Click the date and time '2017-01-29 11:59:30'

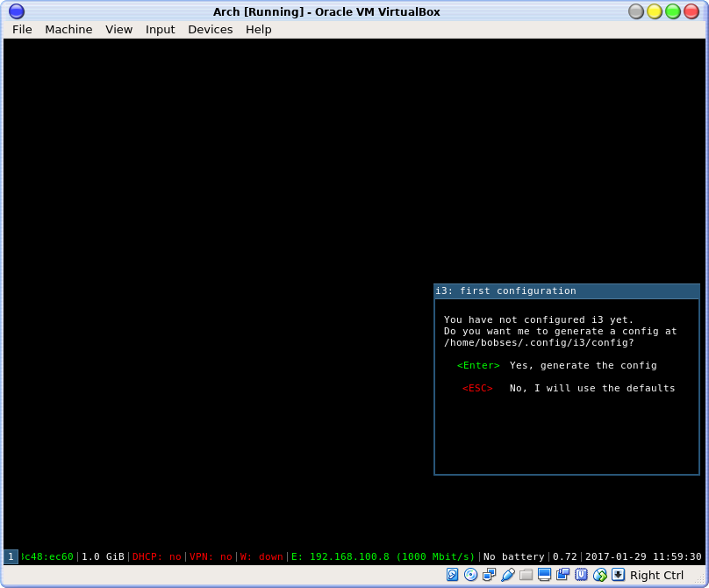[x=643, y=556]
